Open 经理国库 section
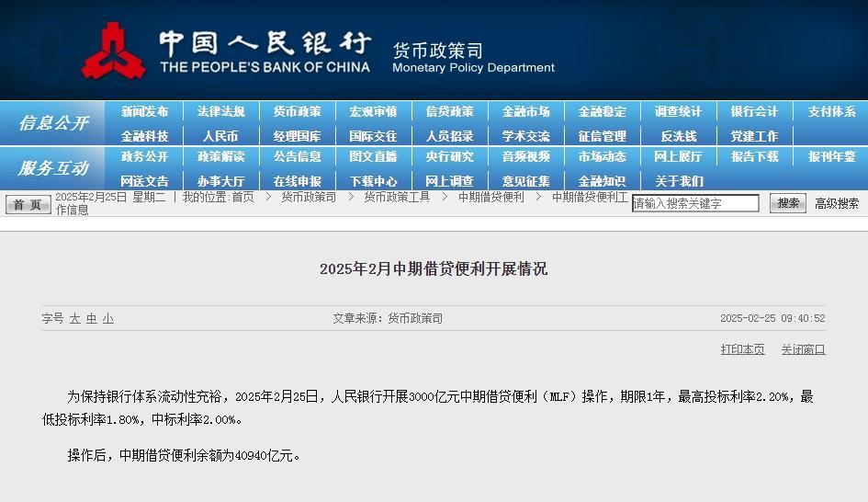The image size is (868, 502). tap(298, 136)
